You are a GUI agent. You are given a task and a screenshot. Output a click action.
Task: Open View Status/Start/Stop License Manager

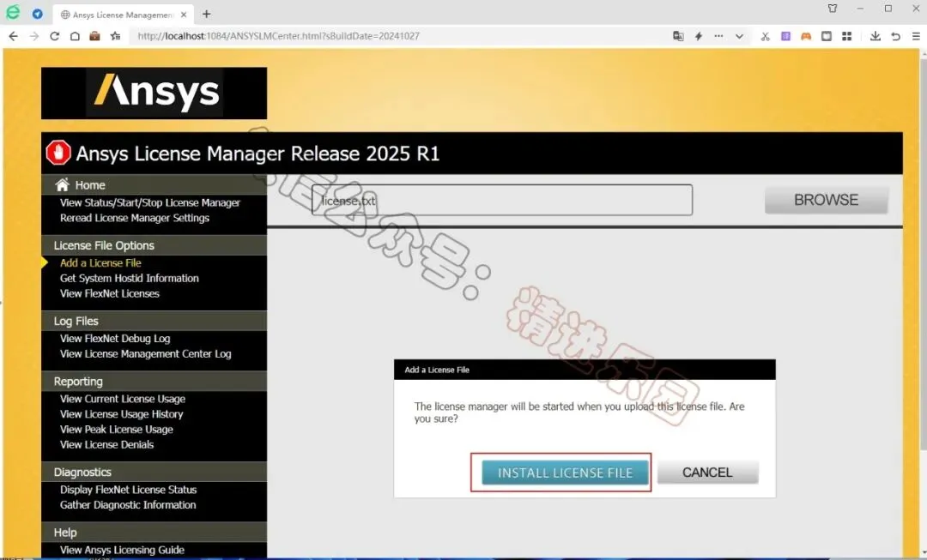point(149,202)
